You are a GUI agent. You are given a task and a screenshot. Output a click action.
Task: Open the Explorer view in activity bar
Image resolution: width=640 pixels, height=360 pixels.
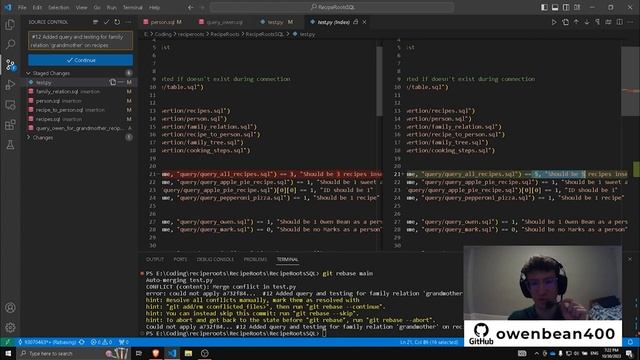pos(10,25)
